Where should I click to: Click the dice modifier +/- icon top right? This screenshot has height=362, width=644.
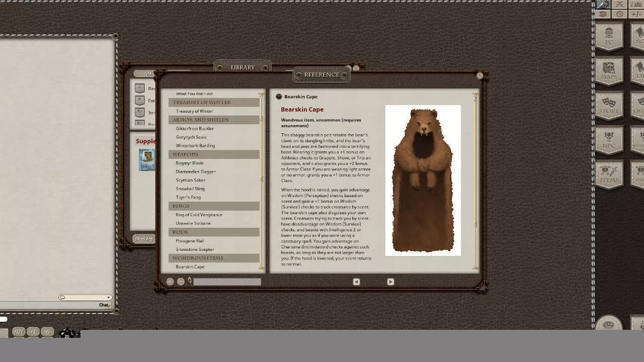636,14
